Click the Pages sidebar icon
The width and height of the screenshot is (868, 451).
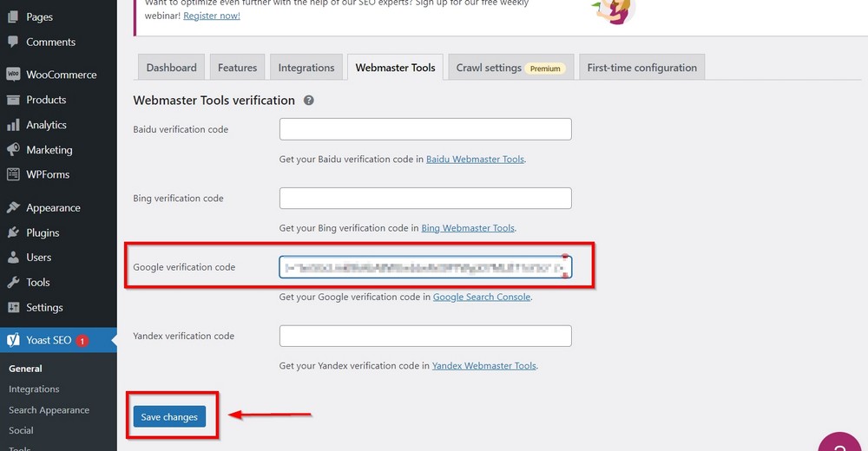coord(13,16)
